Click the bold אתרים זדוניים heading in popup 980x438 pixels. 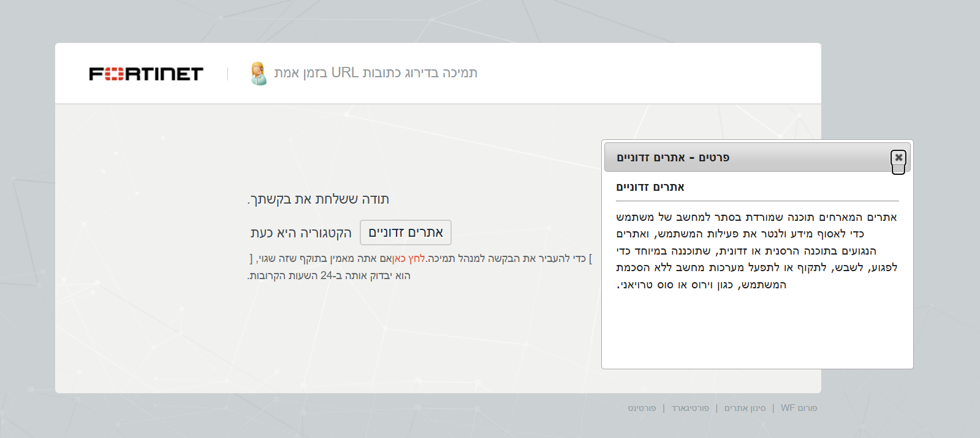pos(650,187)
